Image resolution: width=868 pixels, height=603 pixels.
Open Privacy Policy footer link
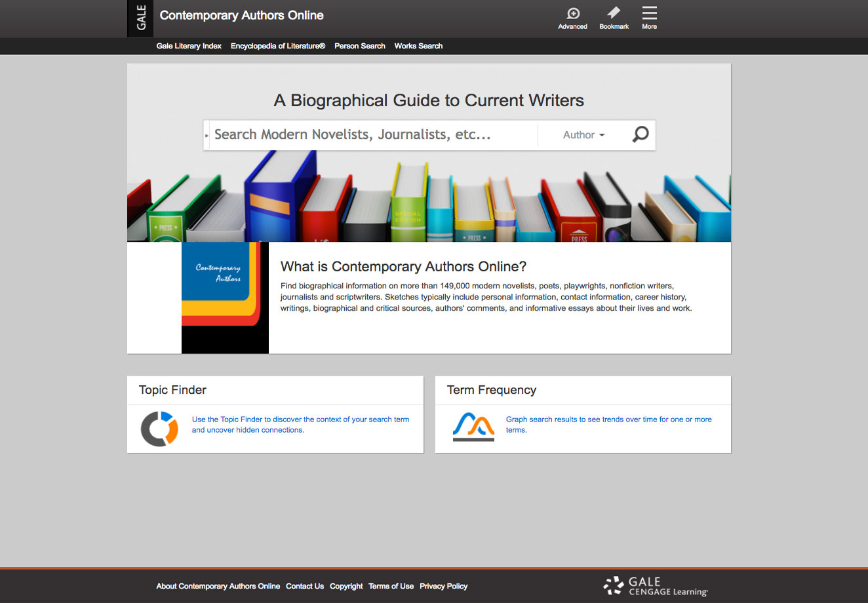click(444, 586)
